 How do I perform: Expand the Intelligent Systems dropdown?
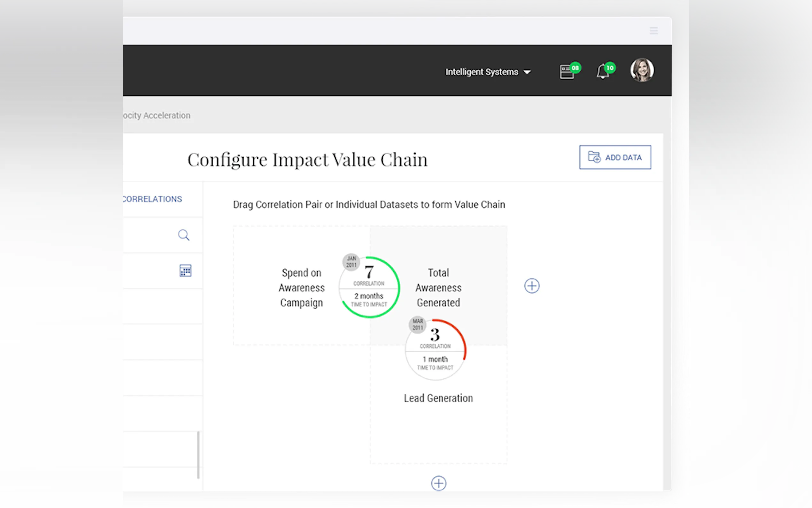click(481, 72)
